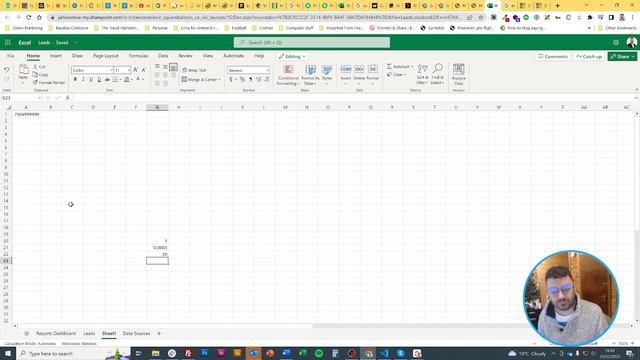640x360 pixels.
Task: Add a new sheet with plus button
Action: pyautogui.click(x=159, y=333)
